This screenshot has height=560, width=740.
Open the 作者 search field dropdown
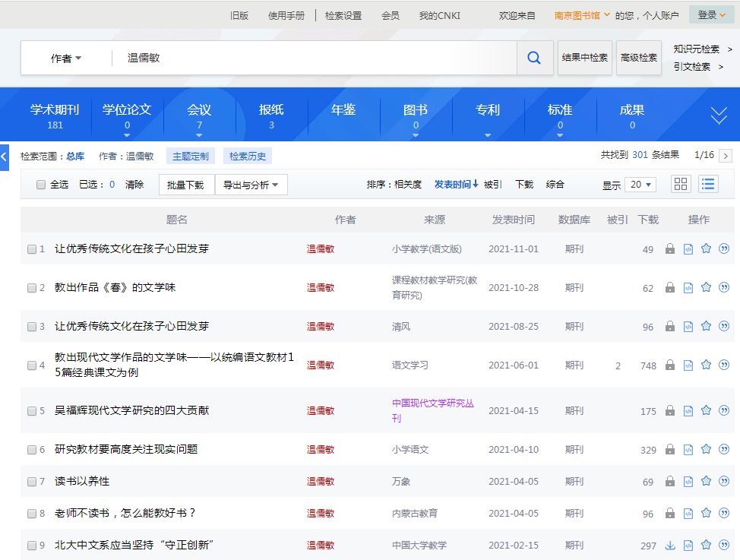coord(66,58)
